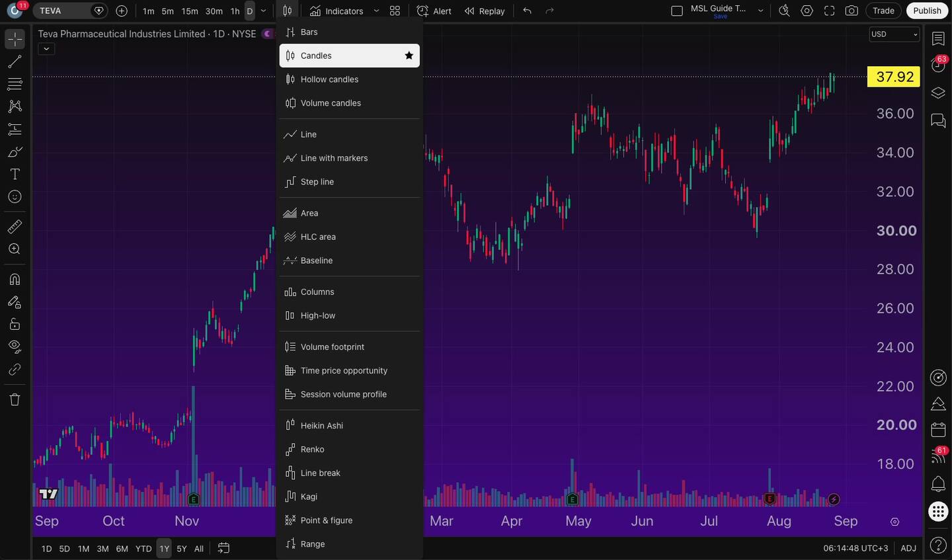
Task: Start bar Replay mode
Action: 485,11
